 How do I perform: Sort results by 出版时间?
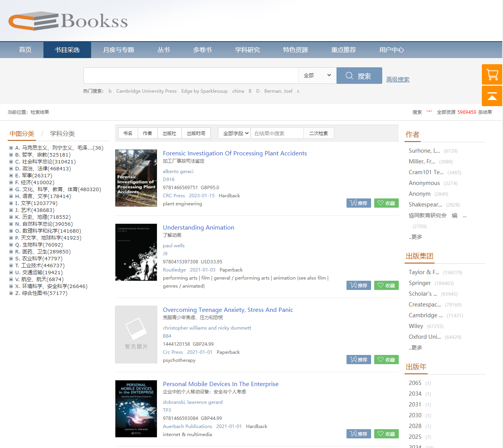point(196,133)
